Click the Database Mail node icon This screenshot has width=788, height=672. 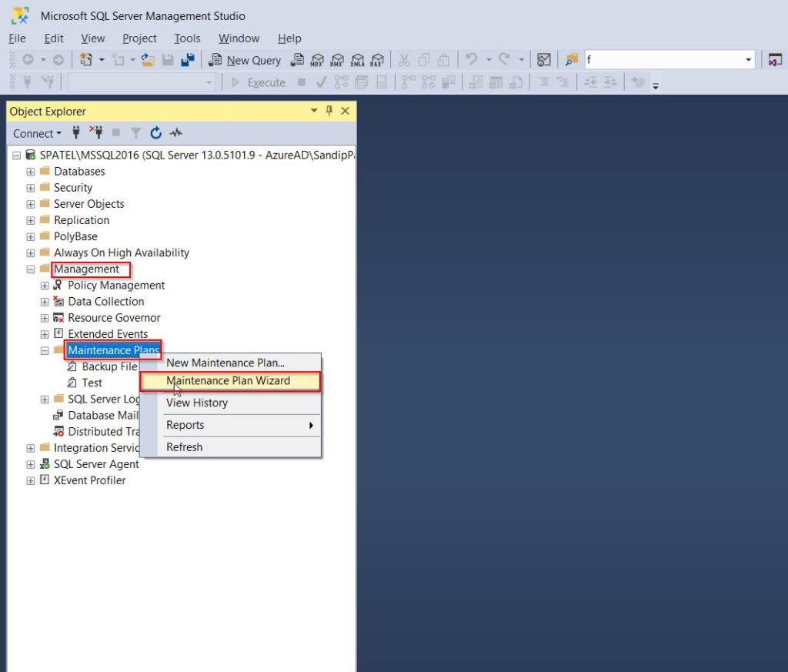pos(58,415)
